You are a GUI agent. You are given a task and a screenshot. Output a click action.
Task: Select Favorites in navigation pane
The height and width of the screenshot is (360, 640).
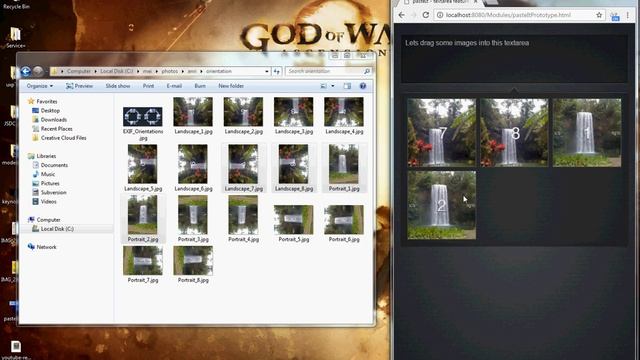(x=42, y=101)
